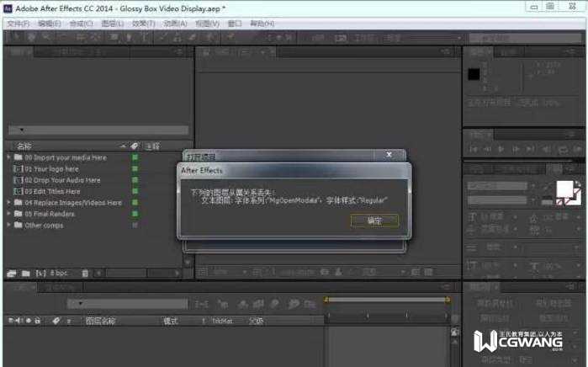Open composition mini-flowchart in timeline
This screenshot has height=367, width=588.
pyautogui.click(x=201, y=304)
